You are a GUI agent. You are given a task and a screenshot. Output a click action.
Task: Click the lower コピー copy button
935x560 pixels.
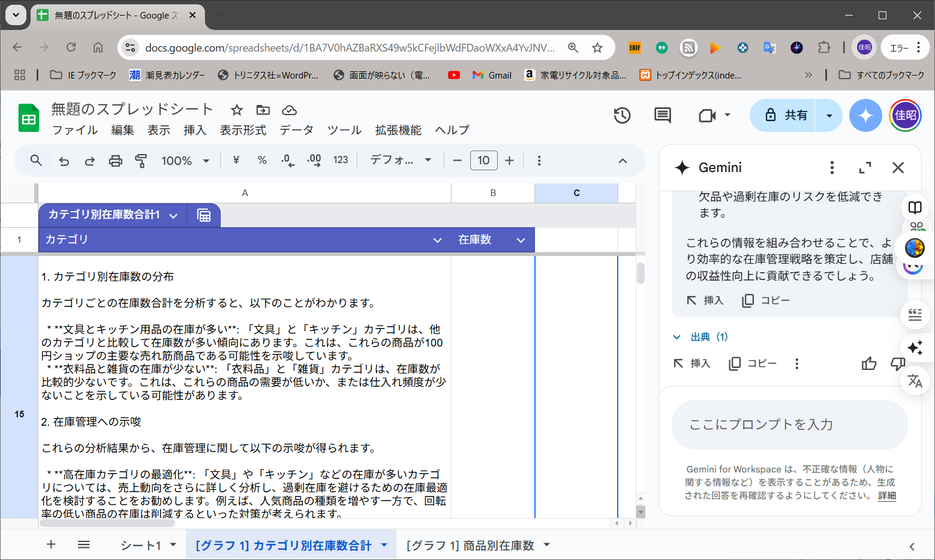coord(753,363)
